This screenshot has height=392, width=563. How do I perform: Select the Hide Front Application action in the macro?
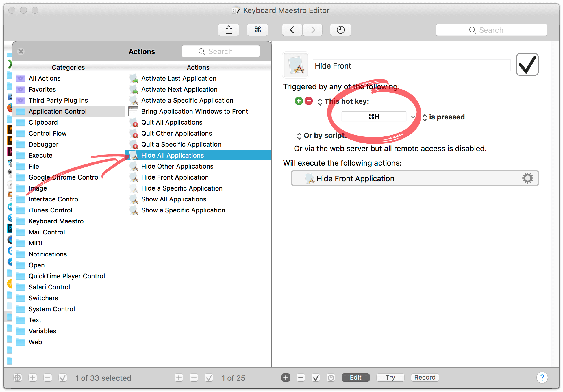click(x=415, y=178)
